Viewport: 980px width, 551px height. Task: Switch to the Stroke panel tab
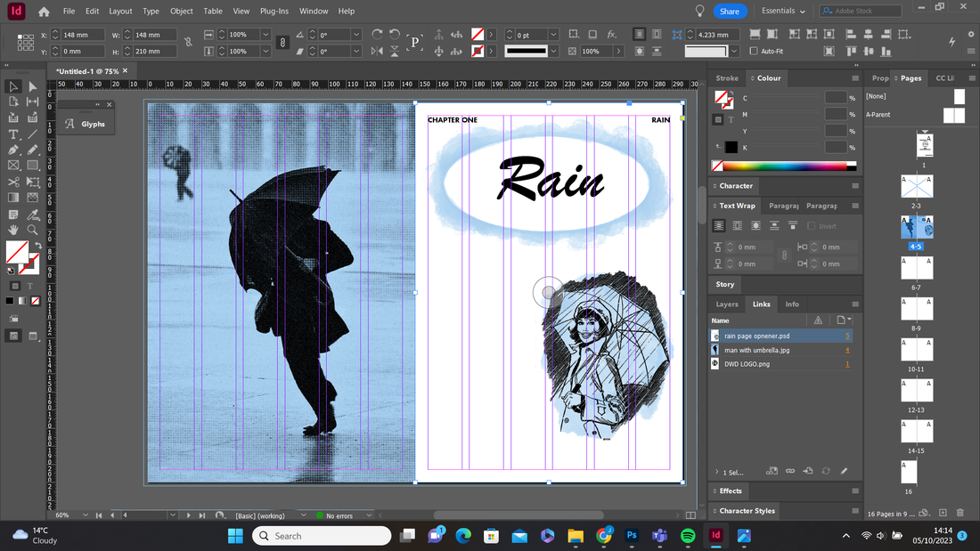point(727,78)
